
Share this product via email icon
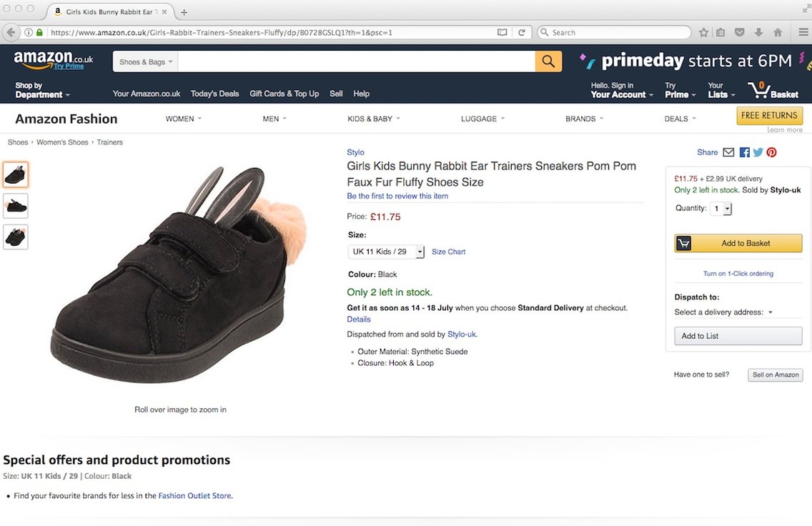(x=728, y=152)
